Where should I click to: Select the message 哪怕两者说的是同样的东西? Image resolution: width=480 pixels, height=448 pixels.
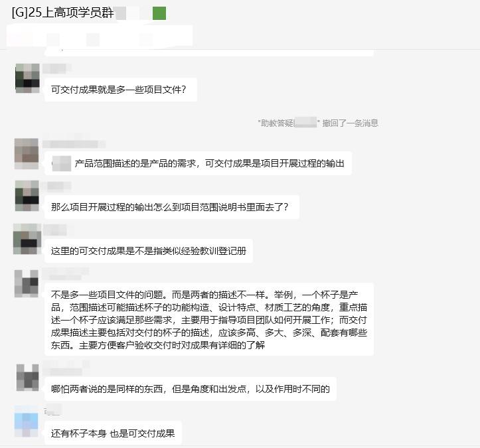point(191,389)
